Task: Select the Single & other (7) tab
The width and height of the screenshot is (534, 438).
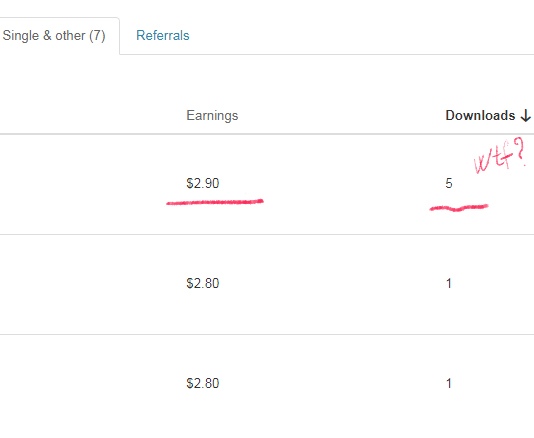Action: 54,35
